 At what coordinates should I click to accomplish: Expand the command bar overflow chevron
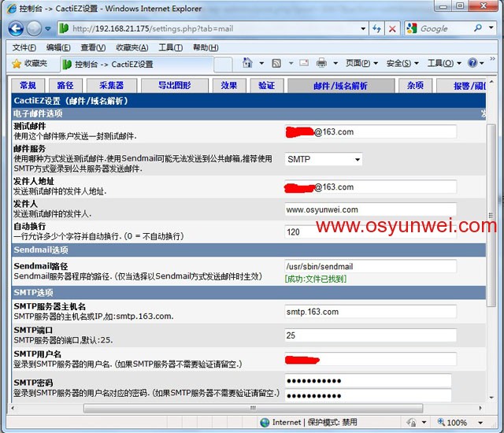(x=492, y=59)
